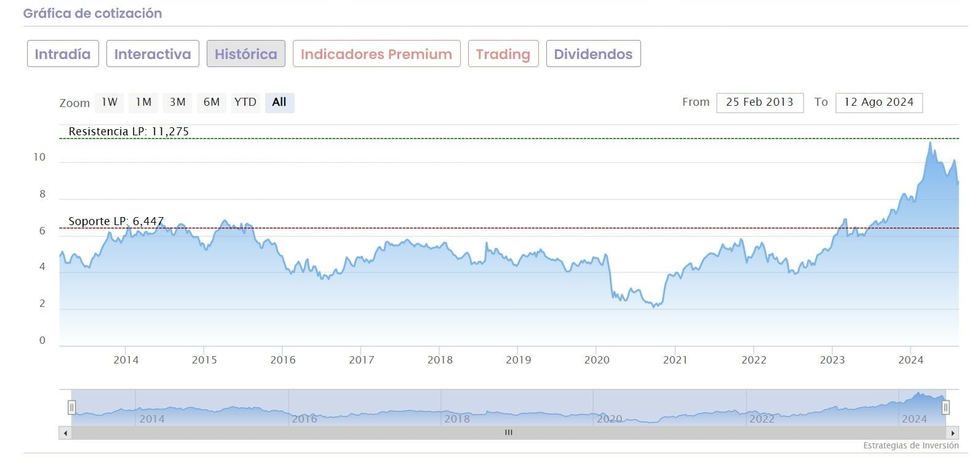The height and width of the screenshot is (465, 980).
Task: Grab the right navigator range handle
Action: 946,407
